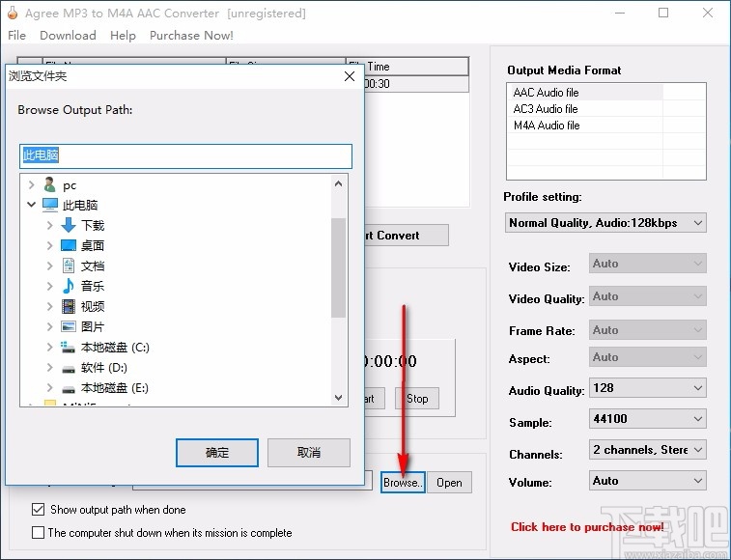
Task: Toggle Show output path when done checkbox
Action: [39, 509]
